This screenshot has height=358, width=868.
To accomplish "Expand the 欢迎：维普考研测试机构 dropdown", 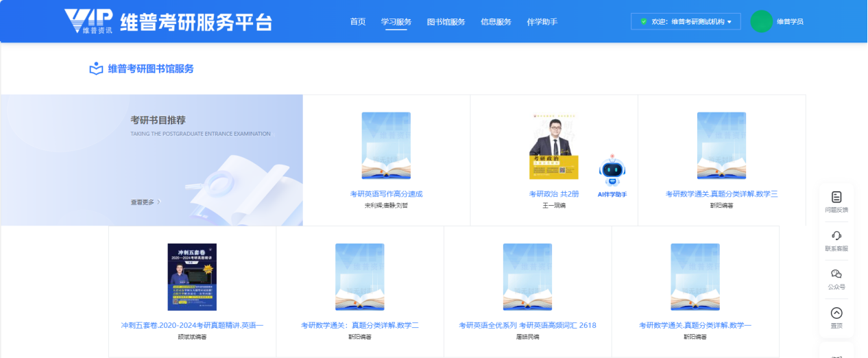I will [x=686, y=21].
